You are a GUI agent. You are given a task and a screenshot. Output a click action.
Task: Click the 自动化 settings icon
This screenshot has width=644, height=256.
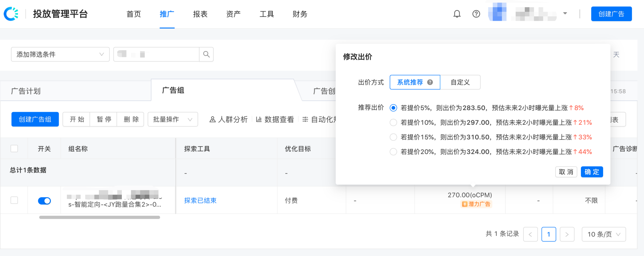click(305, 119)
